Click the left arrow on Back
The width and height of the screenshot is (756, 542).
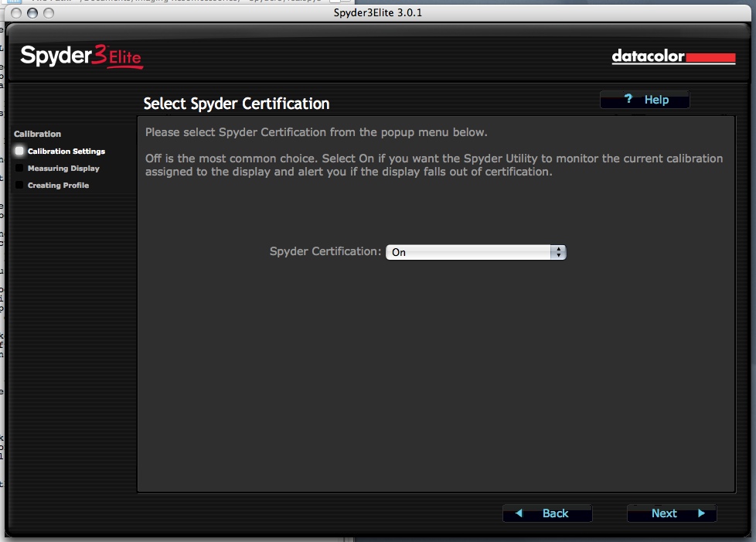pos(519,513)
